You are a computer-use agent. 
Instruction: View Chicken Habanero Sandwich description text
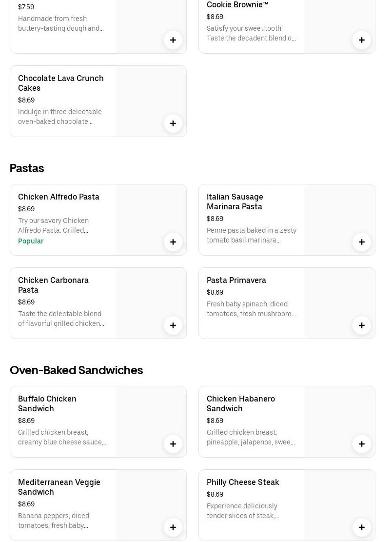(251, 437)
